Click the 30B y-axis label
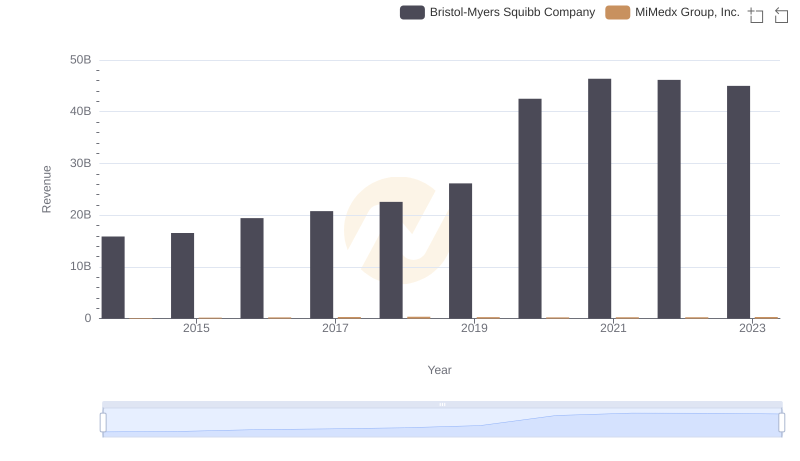800x461 pixels. coord(81,163)
